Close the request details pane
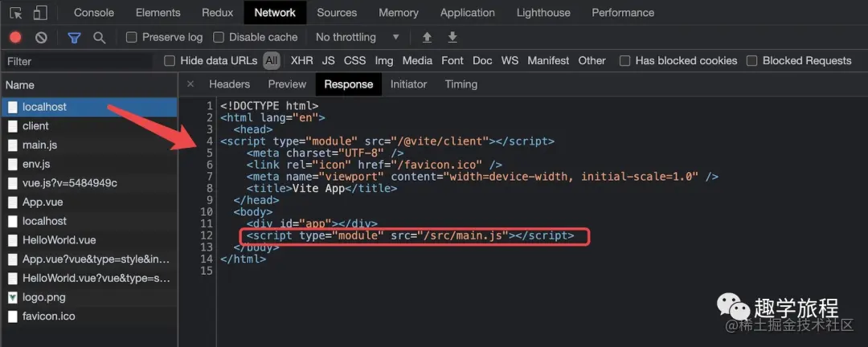Image resolution: width=868 pixels, height=347 pixels. coord(190,84)
